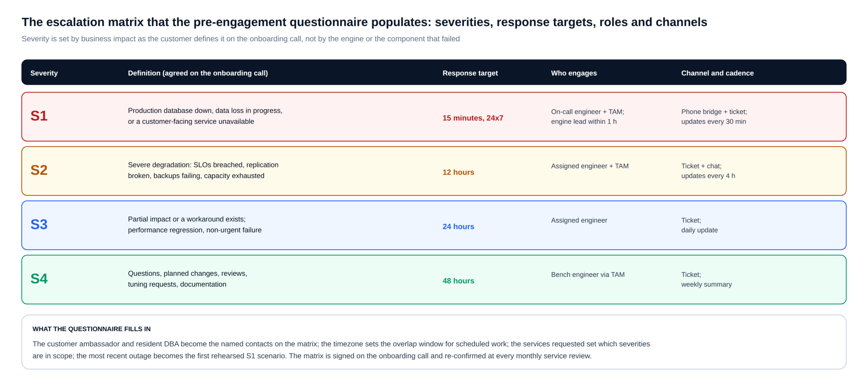
Task: Click the 'Response target' column header
Action: tap(470, 73)
